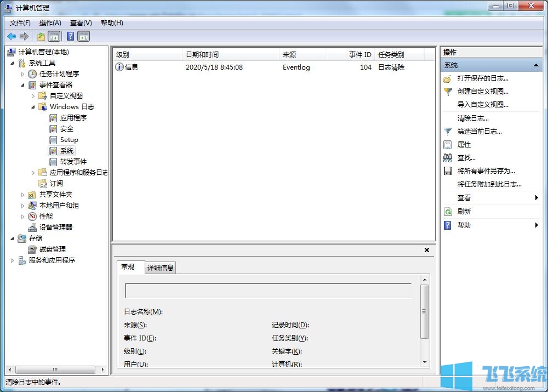Click the Help question mark toolbar icon
Image resolution: width=548 pixels, height=392 pixels.
tap(70, 36)
